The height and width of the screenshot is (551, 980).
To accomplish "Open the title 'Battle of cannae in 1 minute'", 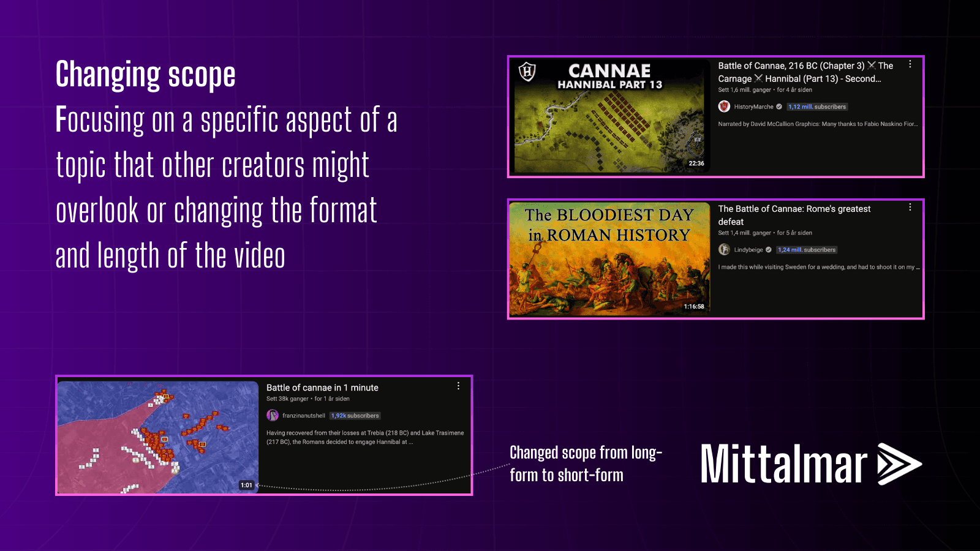I will point(322,388).
